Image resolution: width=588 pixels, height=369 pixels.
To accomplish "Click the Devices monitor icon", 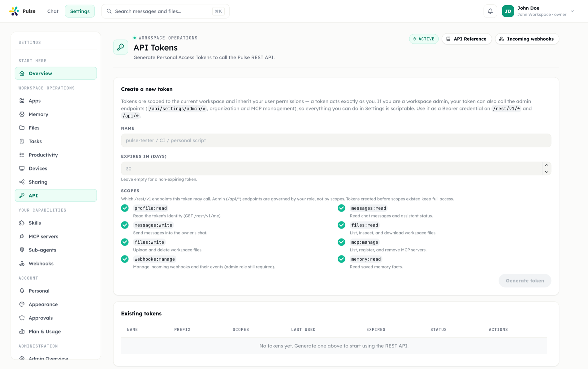I will point(22,168).
